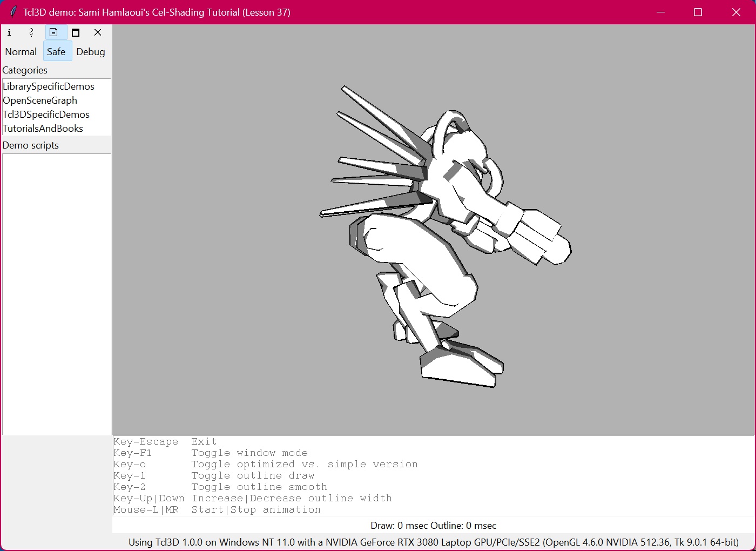Click the feather app icon in title bar
The height and width of the screenshot is (551, 756).
[13, 12]
